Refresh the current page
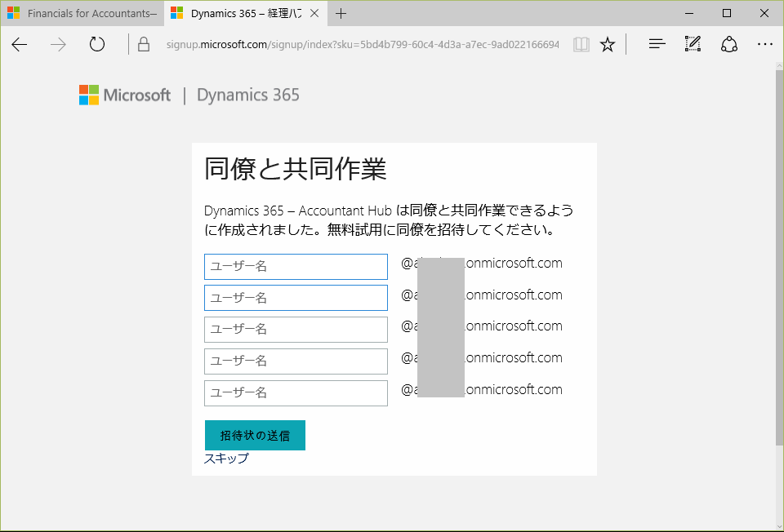 point(97,44)
